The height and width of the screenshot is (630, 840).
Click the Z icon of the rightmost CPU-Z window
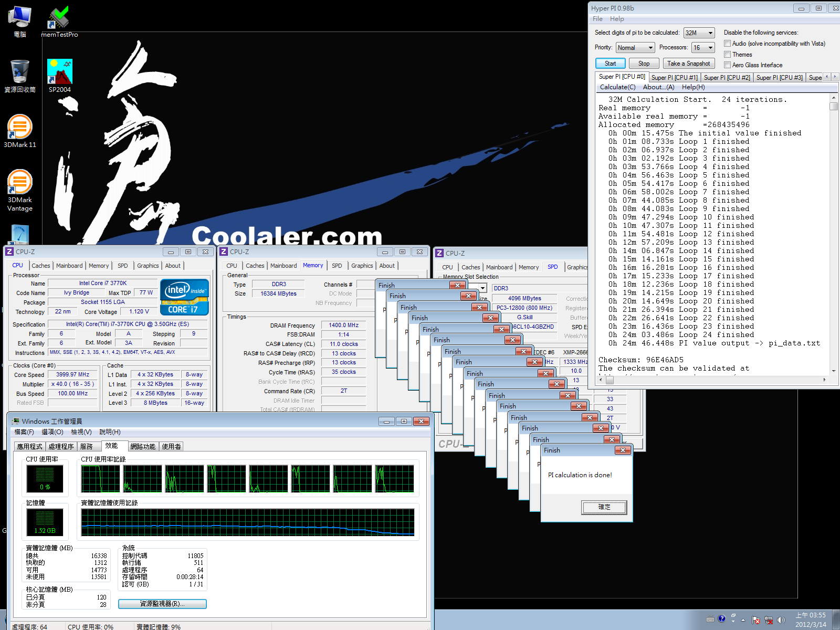tap(439, 254)
